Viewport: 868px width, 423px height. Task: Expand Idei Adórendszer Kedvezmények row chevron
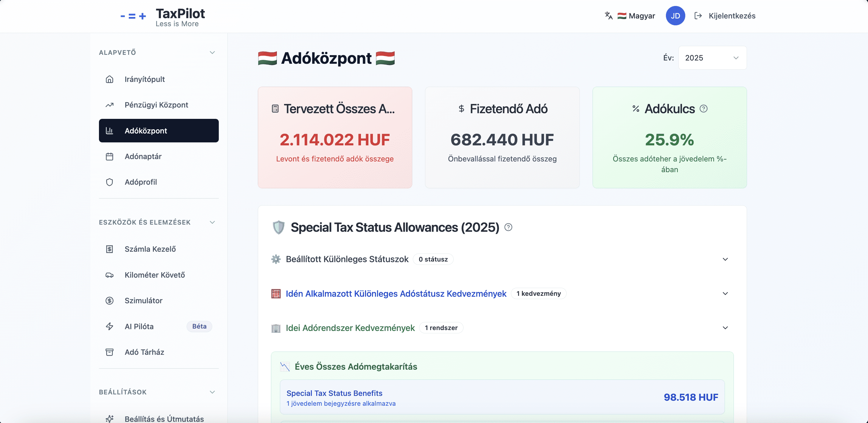pos(725,328)
